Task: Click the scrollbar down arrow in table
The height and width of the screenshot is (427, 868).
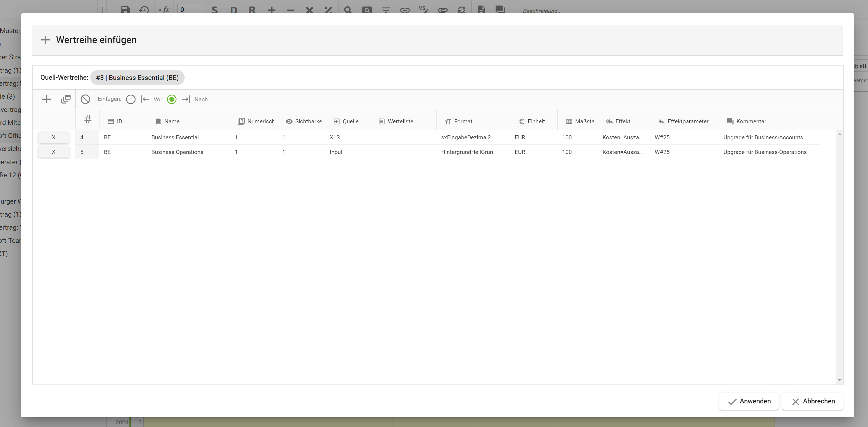Action: 839,380
